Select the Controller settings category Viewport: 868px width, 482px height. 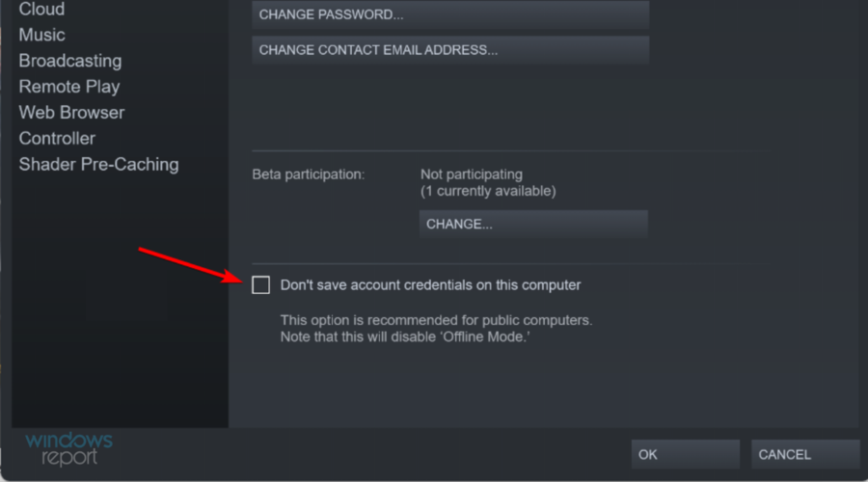click(57, 139)
